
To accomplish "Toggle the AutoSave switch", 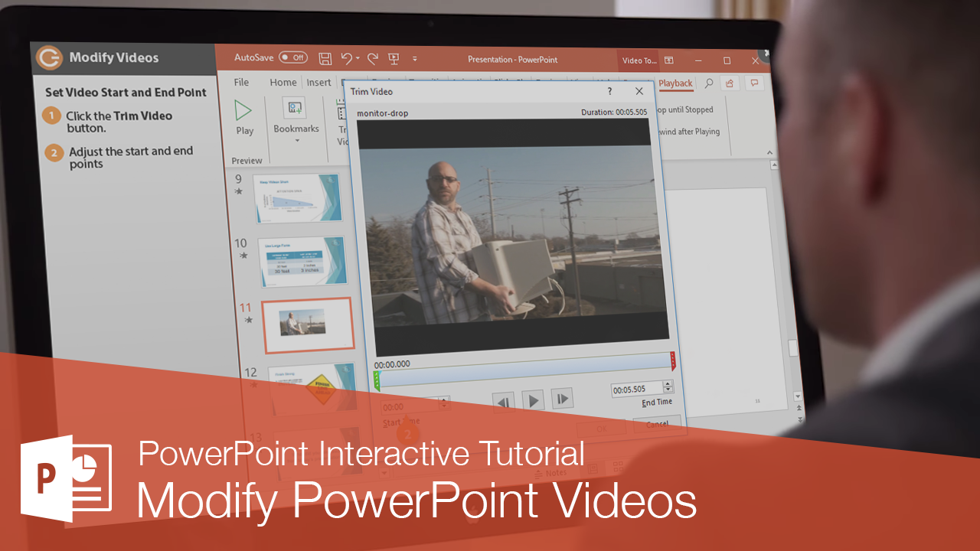I will (293, 57).
